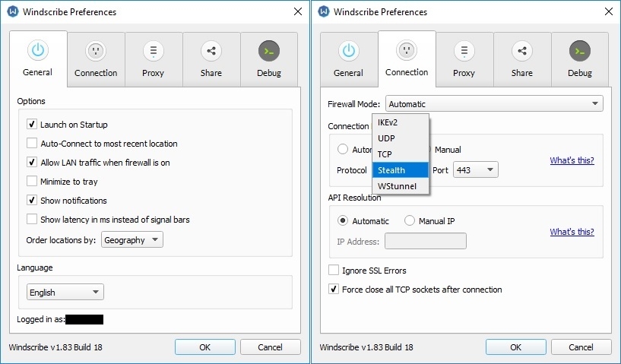Click Windscribe v1.83 Build 18 text in left window
Viewport: 621px width, 364px height.
55,347
